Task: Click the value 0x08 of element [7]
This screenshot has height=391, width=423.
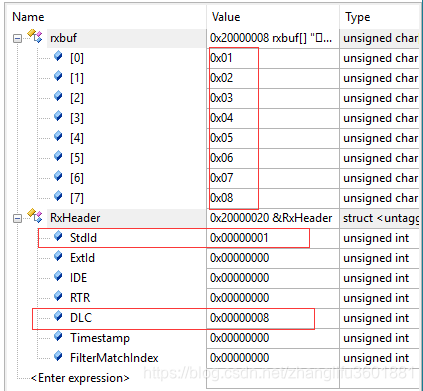Action: point(221,198)
